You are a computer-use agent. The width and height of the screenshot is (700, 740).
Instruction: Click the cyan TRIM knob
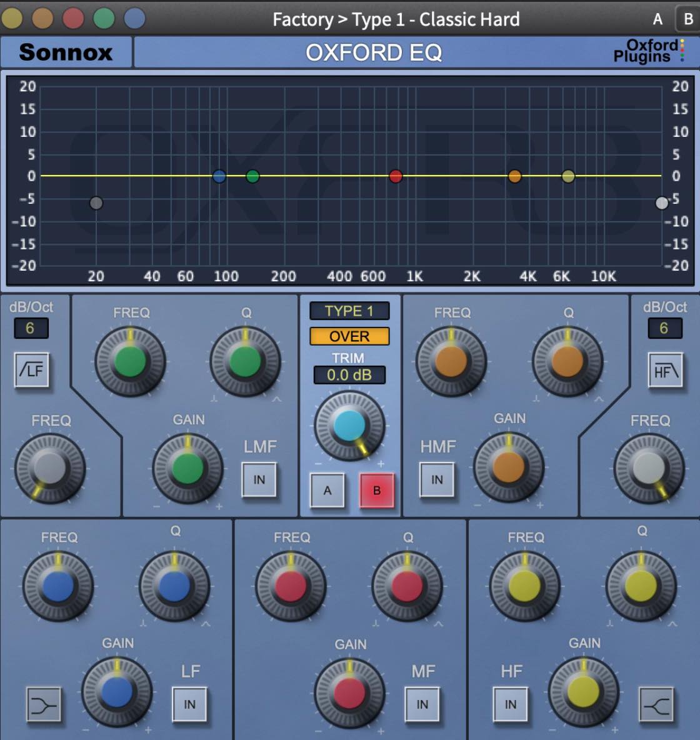coord(349,425)
